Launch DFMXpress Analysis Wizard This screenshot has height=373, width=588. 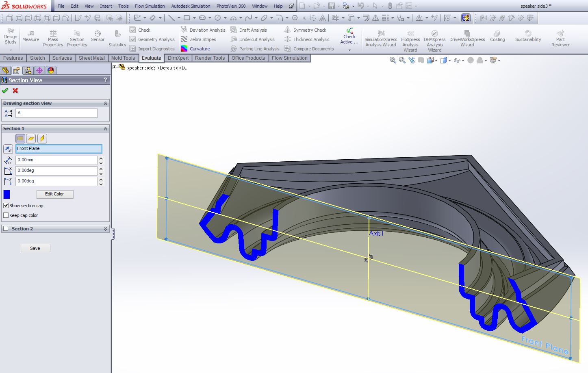[x=434, y=41]
